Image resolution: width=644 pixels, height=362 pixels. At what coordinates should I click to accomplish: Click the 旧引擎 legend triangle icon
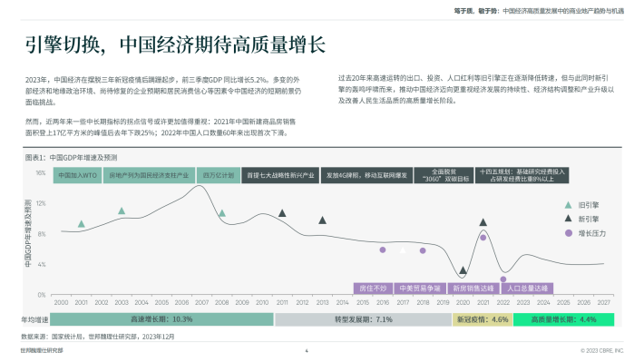(569, 205)
